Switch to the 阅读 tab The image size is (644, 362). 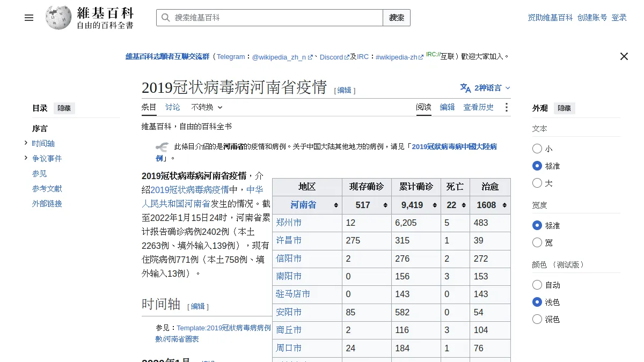click(423, 107)
